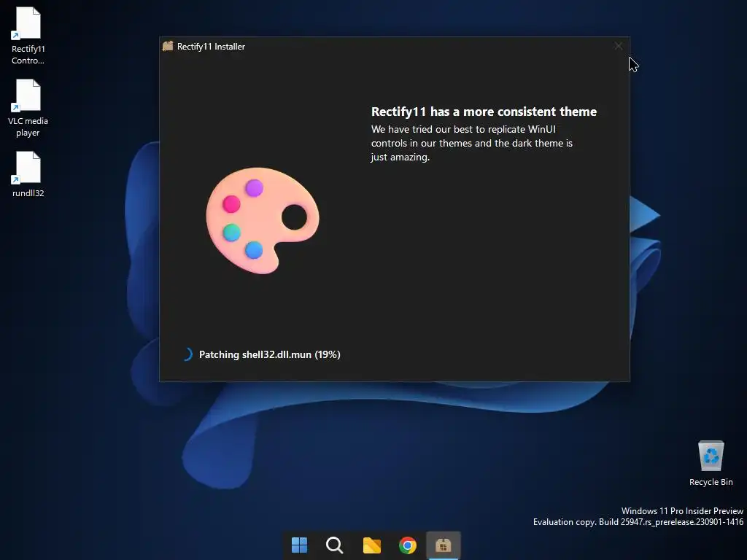
Task: Click the spinning progress indicator
Action: pos(187,354)
